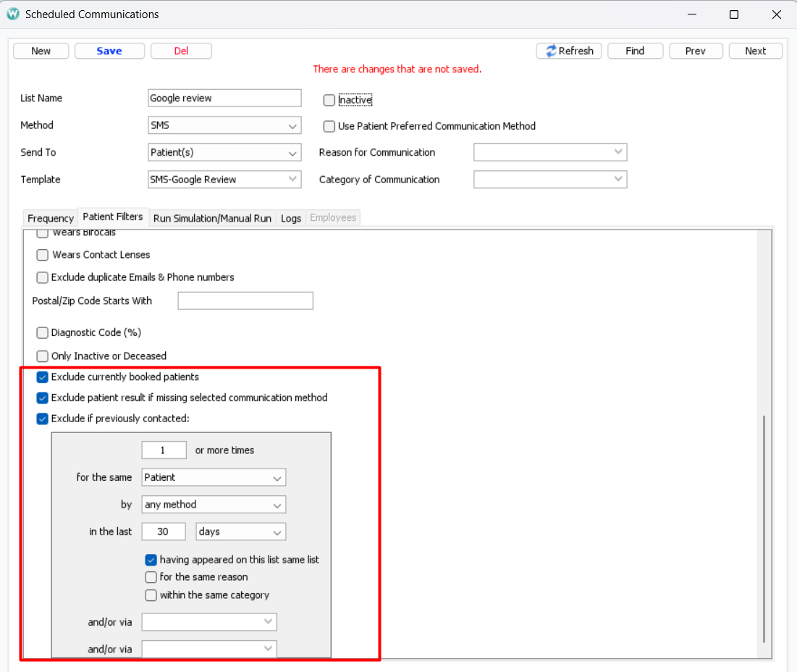Switch to the Logs tab

[291, 218]
